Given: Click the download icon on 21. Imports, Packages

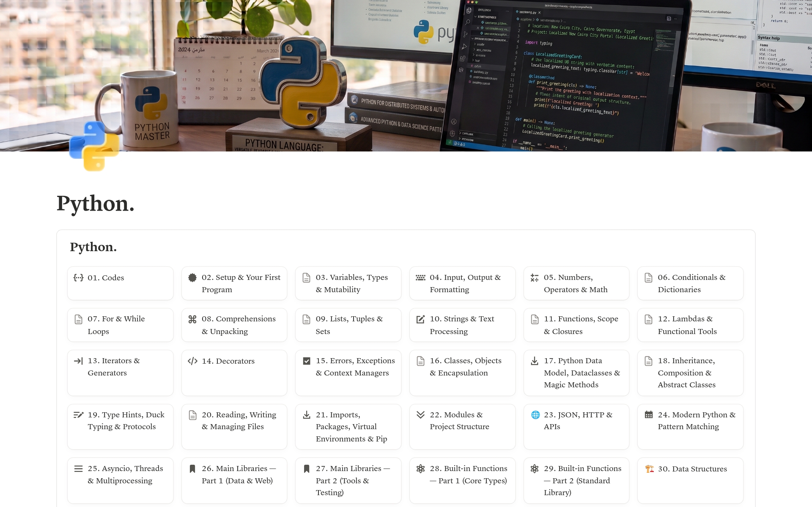Looking at the screenshot, I should pos(307,415).
